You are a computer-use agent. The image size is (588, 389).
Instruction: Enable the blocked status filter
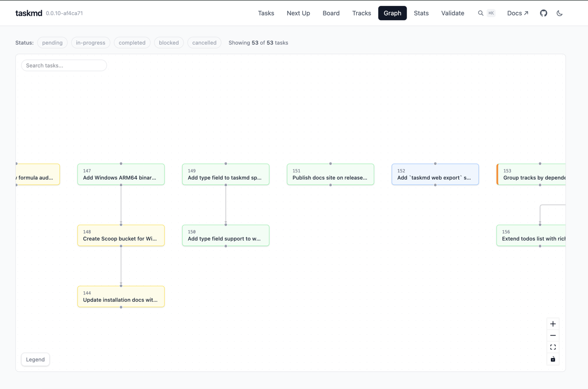coord(169,43)
